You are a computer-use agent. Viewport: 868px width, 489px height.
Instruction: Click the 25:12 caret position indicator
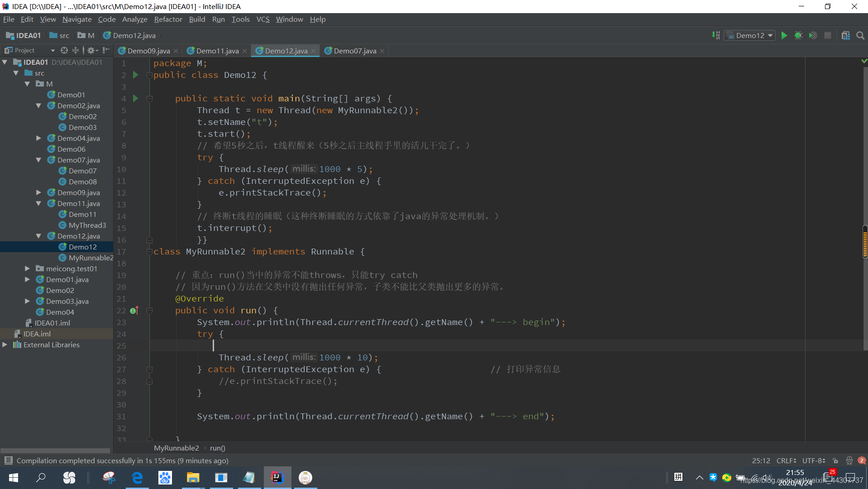click(761, 460)
